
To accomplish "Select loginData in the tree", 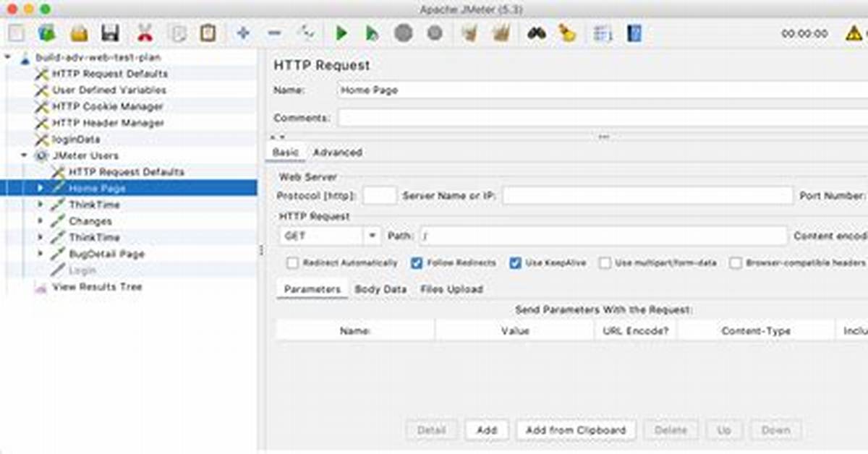I will 76,140.
